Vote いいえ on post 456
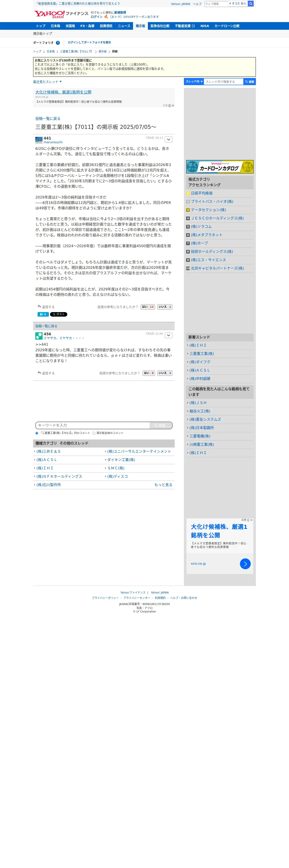This screenshot has height=868, width=289. 165,373
